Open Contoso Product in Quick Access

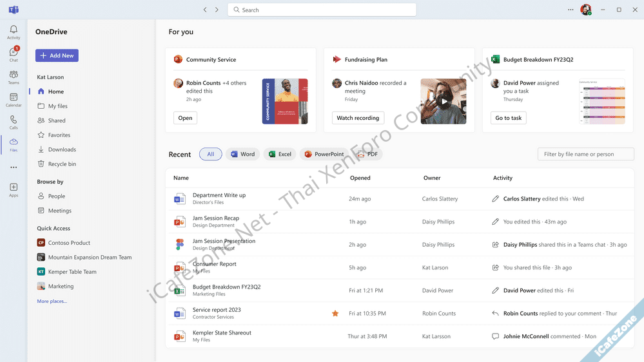coord(69,243)
